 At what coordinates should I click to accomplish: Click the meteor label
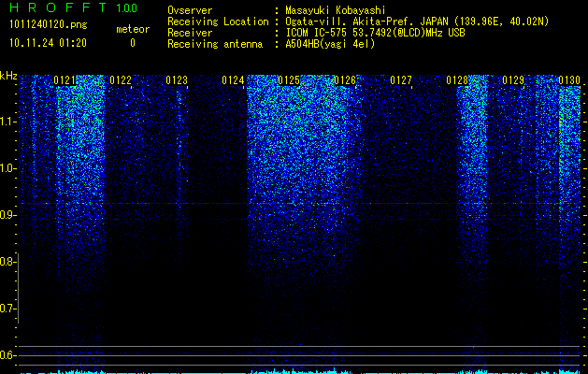point(133,29)
